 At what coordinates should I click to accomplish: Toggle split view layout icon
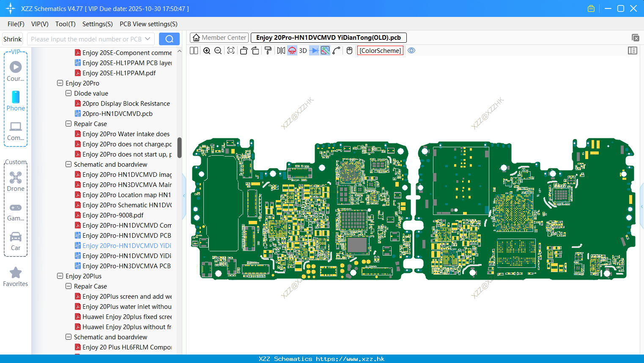(194, 51)
